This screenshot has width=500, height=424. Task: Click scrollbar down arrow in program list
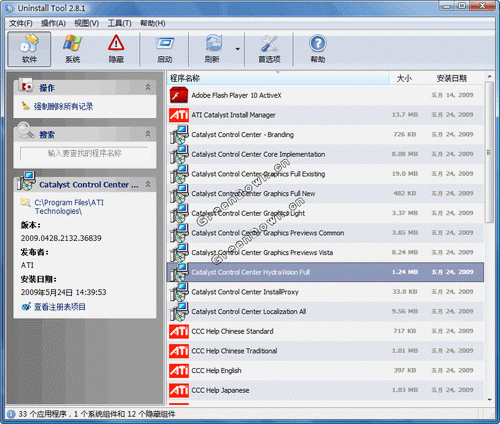[489, 399]
